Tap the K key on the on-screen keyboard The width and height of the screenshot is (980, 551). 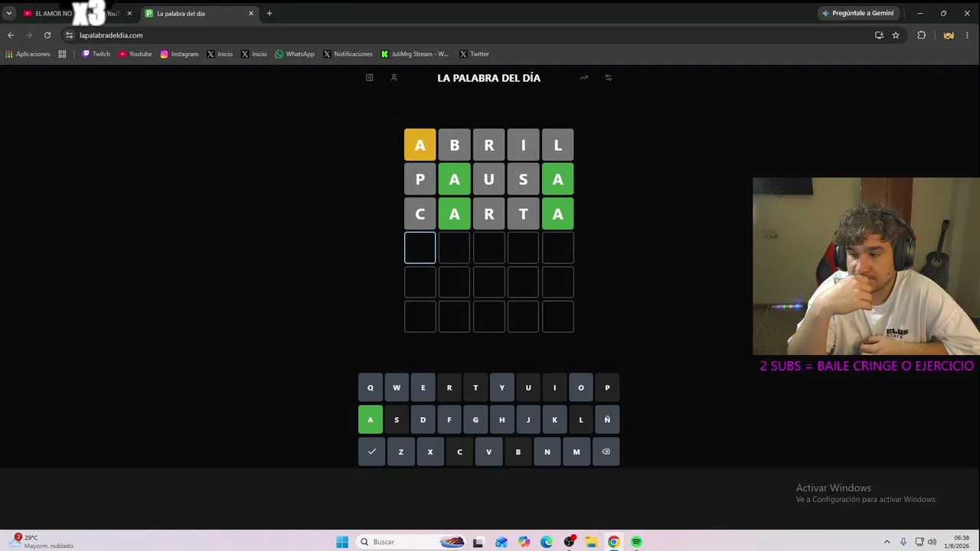click(554, 419)
